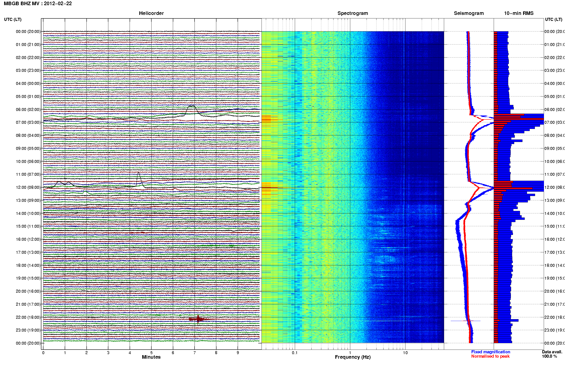Image resolution: width=588 pixels, height=368 pixels.
Task: Click the large helicorder hump near 06:00 trace
Action: [192, 110]
